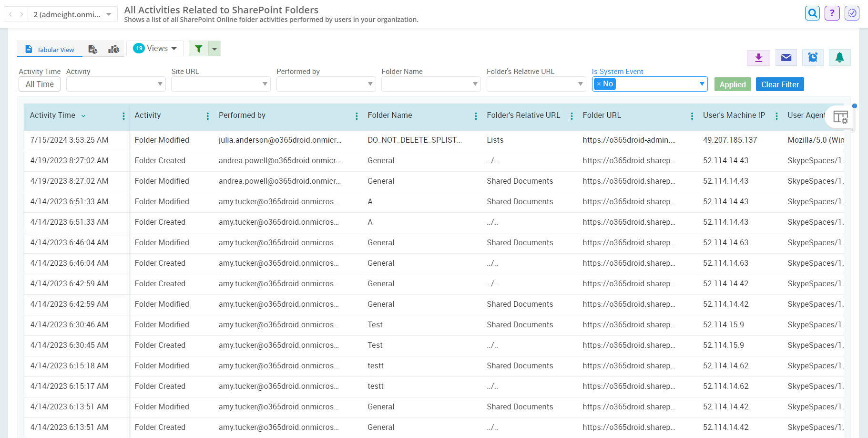Click the green filter funnel icon
This screenshot has width=868, height=438.
199,48
